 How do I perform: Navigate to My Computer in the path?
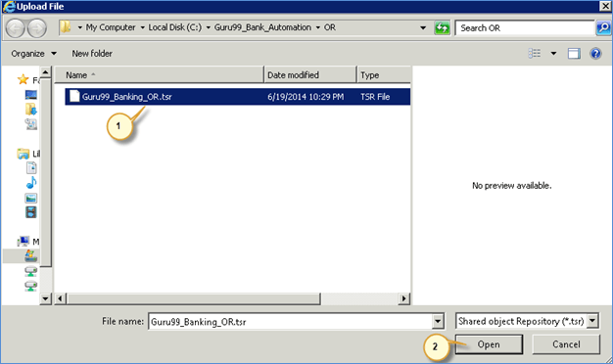(x=111, y=27)
